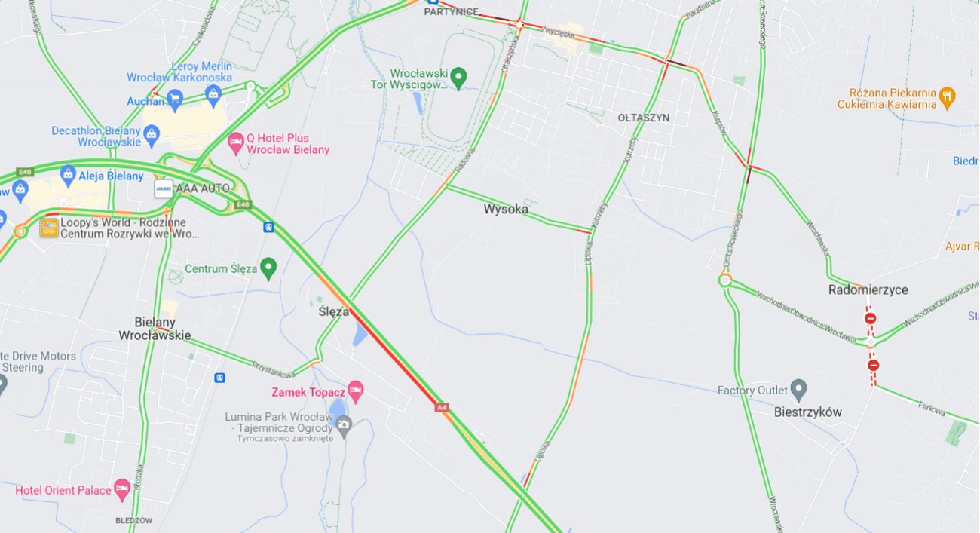Select the lower road closure sign near Radomierzyce
The width and height of the screenshot is (980, 533).
point(873,366)
